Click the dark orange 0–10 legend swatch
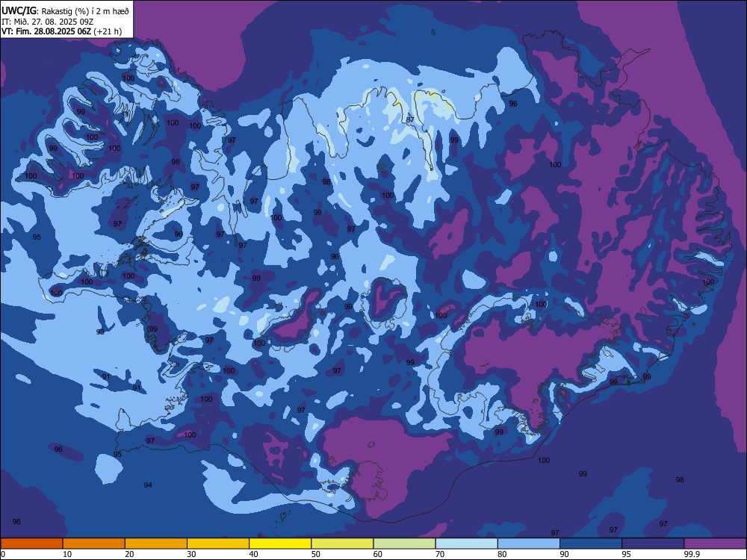The width and height of the screenshot is (747, 560). click(31, 544)
